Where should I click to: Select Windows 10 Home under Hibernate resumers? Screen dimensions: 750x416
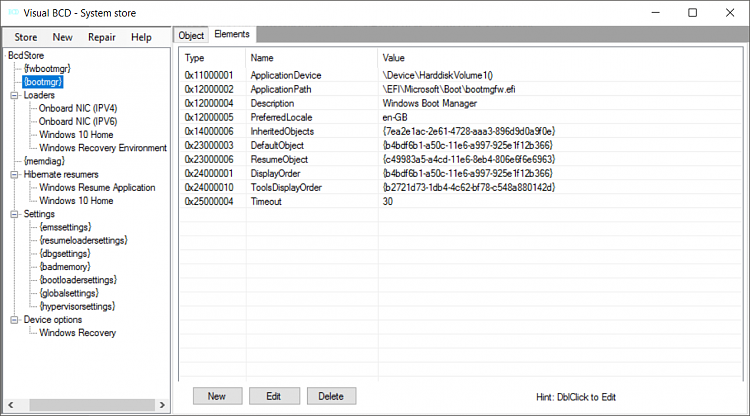click(x=76, y=201)
